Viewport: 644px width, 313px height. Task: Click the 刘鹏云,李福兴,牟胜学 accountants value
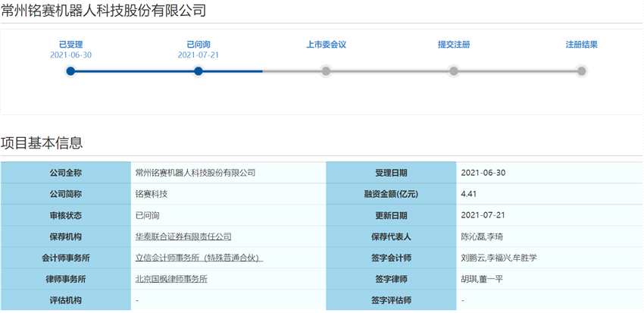tap(499, 258)
